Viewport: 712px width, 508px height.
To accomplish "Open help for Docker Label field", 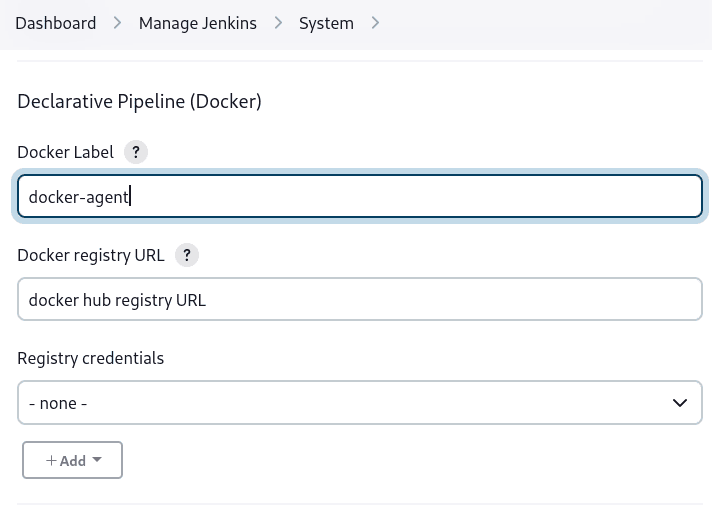I will (136, 152).
